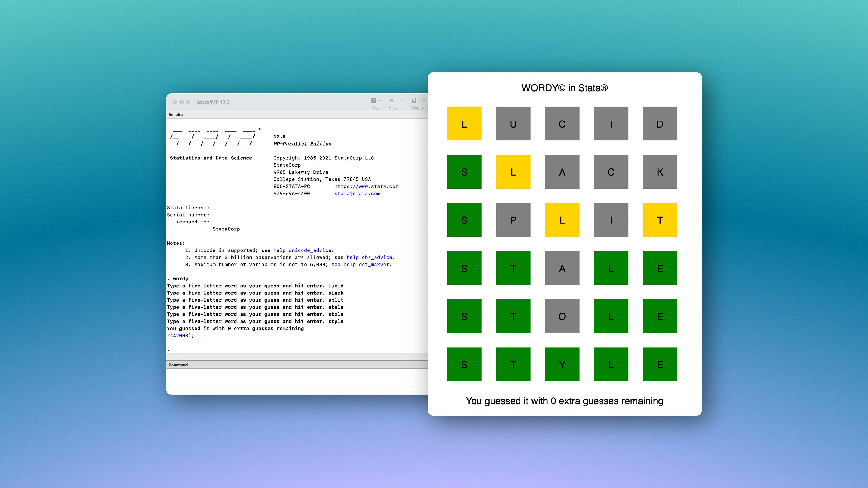This screenshot has width=868, height=488.
Task: Click the yellow L tile in SPLIT row
Action: coord(562,220)
